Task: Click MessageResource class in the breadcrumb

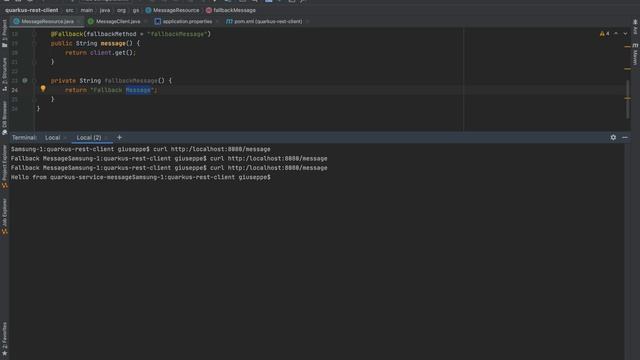Action: click(x=172, y=10)
